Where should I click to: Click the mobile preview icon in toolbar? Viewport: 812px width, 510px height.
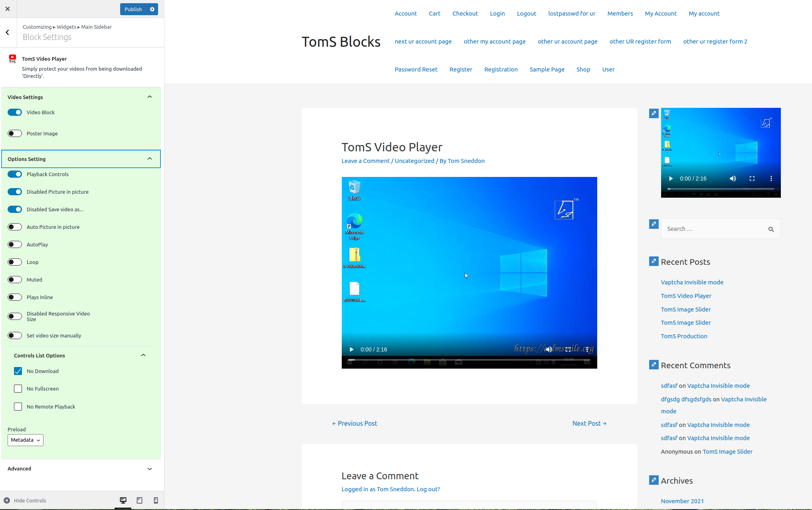tap(155, 500)
